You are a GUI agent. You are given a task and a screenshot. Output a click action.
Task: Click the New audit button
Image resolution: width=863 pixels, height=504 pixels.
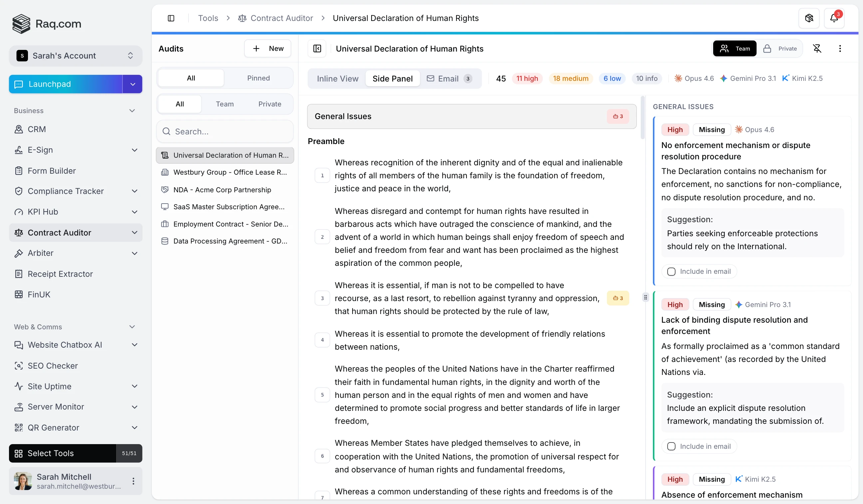click(x=268, y=49)
